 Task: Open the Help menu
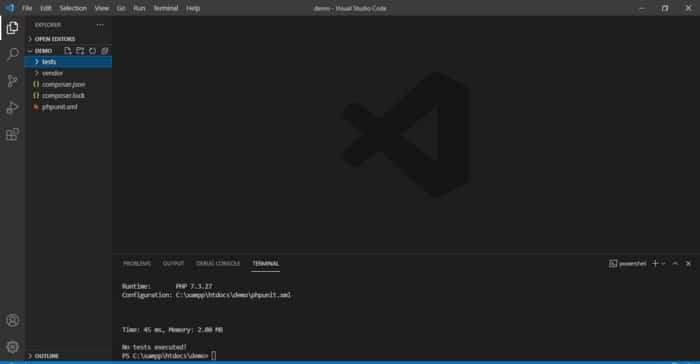pos(193,8)
